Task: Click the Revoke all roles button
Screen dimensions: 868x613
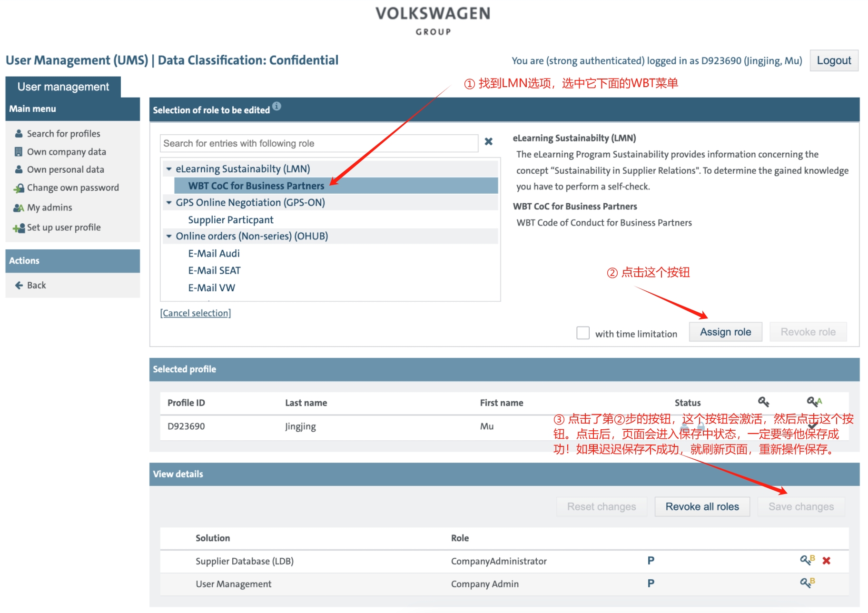Action: tap(702, 506)
